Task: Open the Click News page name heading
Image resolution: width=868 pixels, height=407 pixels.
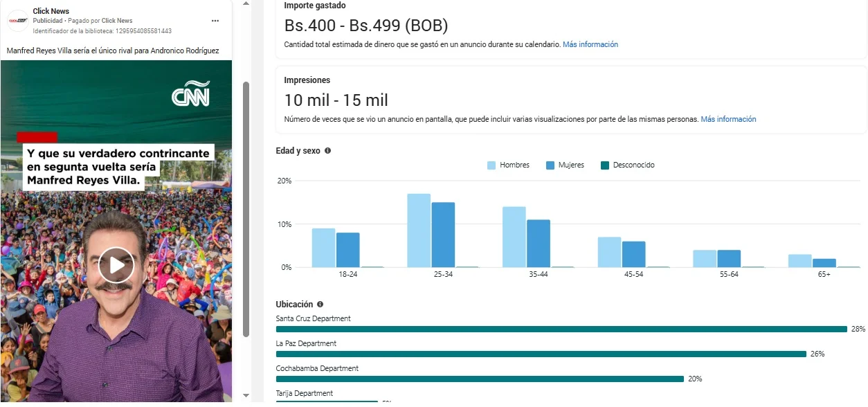Action: 51,11
